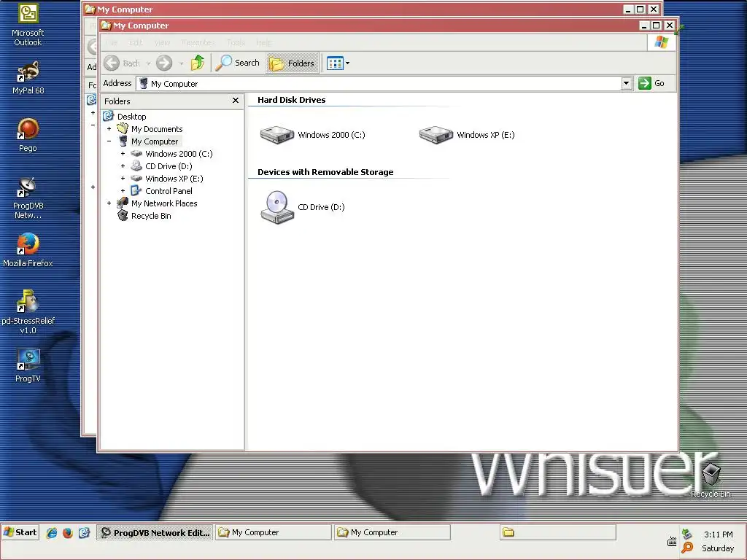Click the Start button
This screenshot has height=560, width=747.
(20, 532)
